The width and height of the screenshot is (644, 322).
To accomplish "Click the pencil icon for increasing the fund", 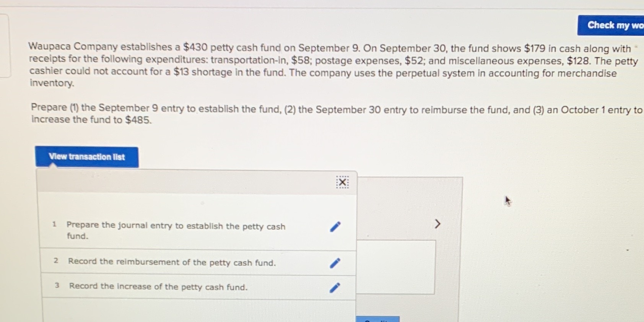I will click(x=335, y=288).
